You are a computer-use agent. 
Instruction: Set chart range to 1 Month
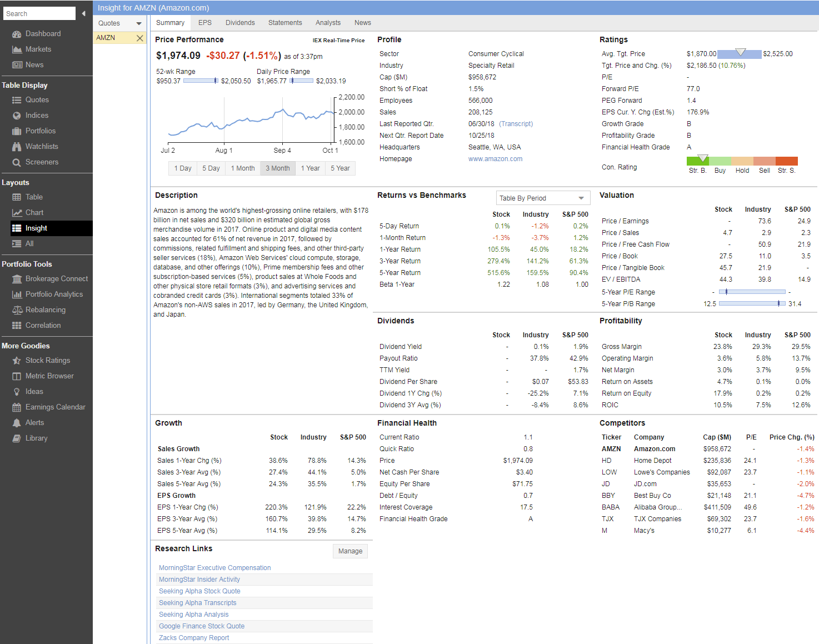point(243,168)
